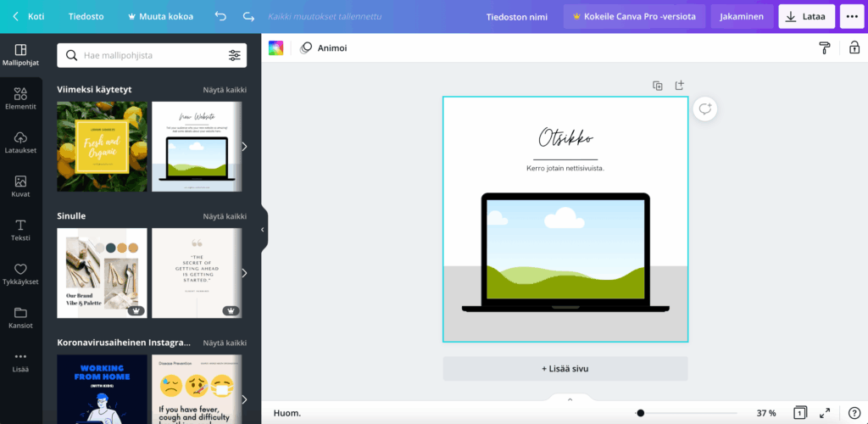Switch to the Elementit tab

pyautogui.click(x=20, y=98)
